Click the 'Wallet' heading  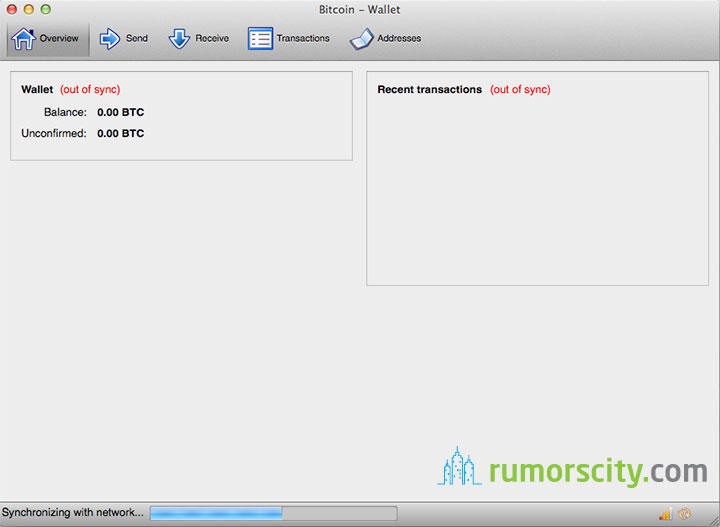click(x=37, y=90)
